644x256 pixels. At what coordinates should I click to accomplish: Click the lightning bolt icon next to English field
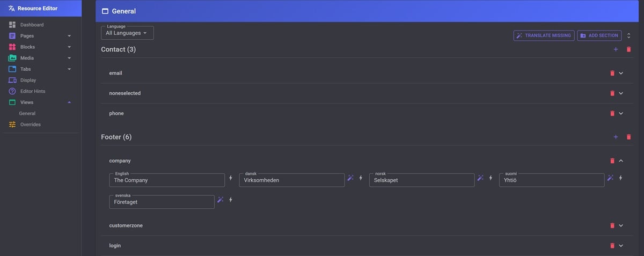point(231,178)
